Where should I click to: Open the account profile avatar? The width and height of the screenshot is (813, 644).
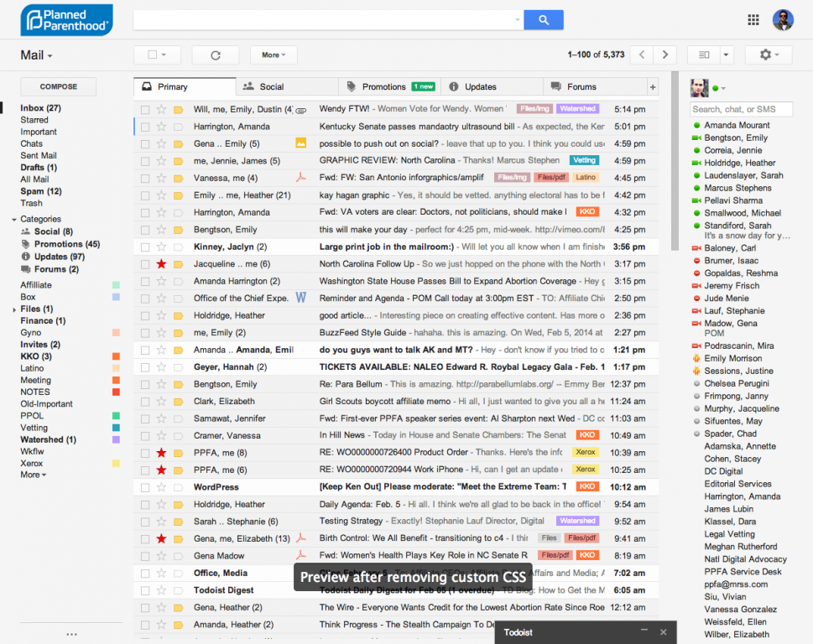[x=783, y=19]
